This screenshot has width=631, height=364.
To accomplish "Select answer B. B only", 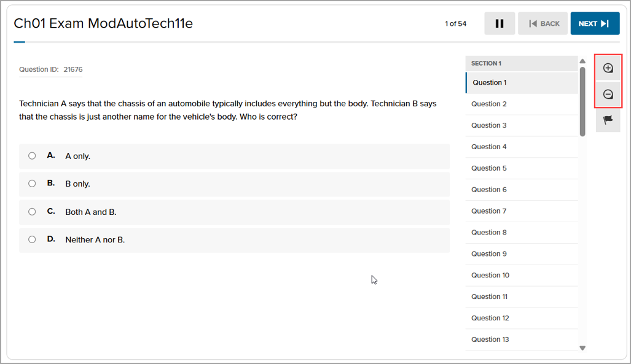I will (32, 184).
